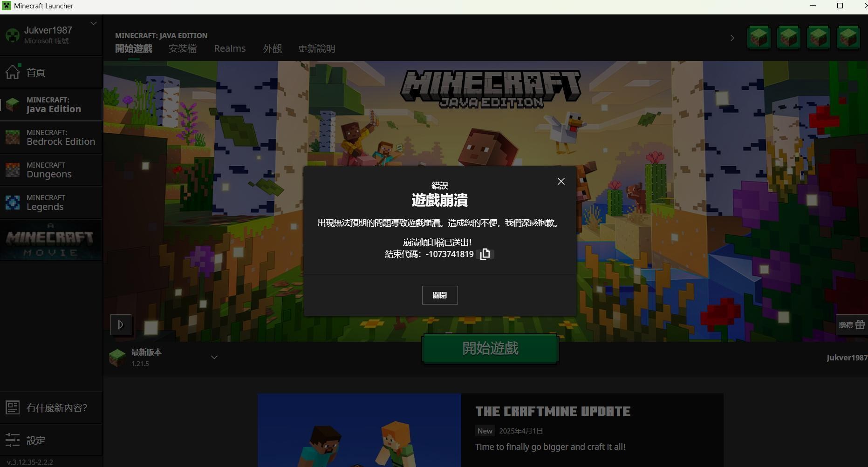Open 設定 via the settings sliders icon
This screenshot has width=868, height=467.
(13, 440)
